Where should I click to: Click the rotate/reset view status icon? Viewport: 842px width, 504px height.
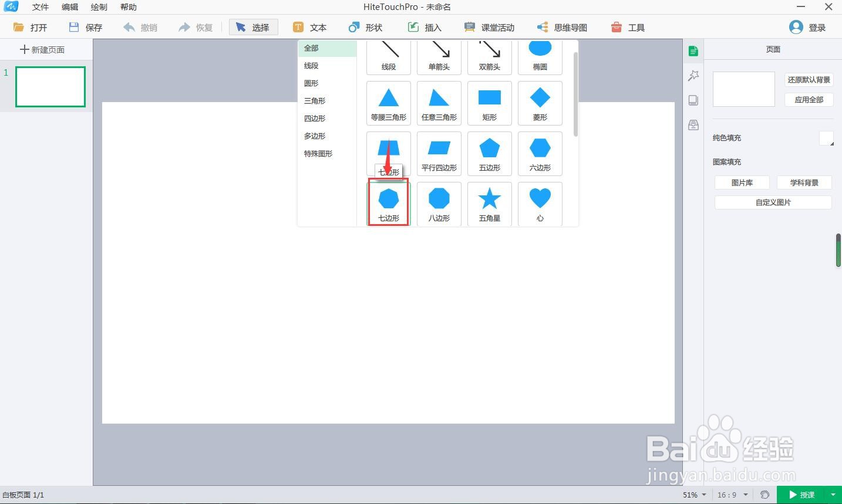(764, 495)
